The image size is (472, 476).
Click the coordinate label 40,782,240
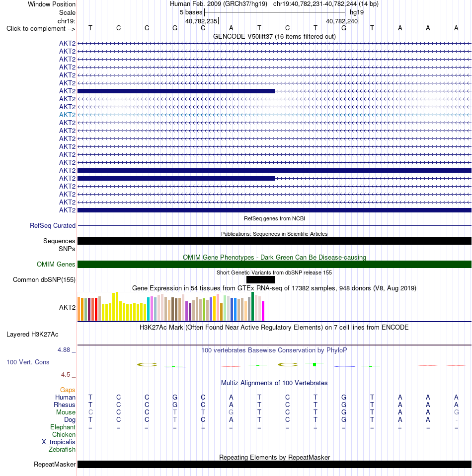point(342,21)
